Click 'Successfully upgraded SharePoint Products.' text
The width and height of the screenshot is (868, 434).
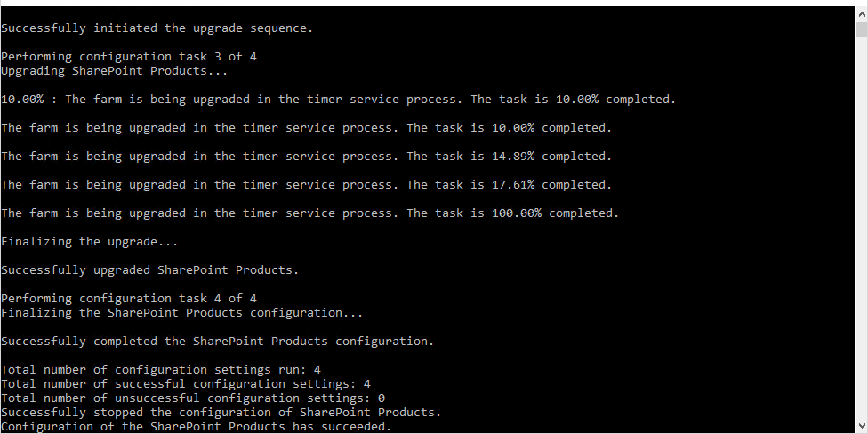(150, 270)
